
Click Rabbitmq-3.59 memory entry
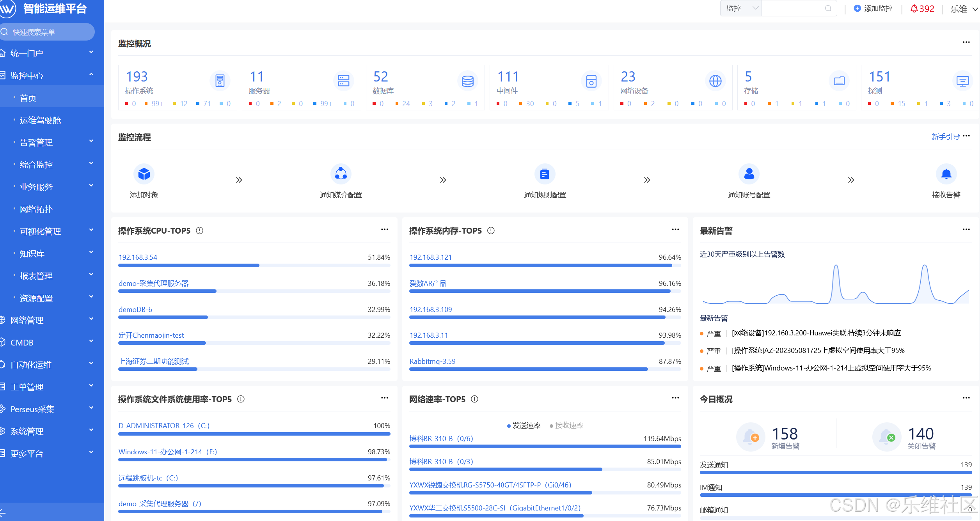[x=433, y=362]
